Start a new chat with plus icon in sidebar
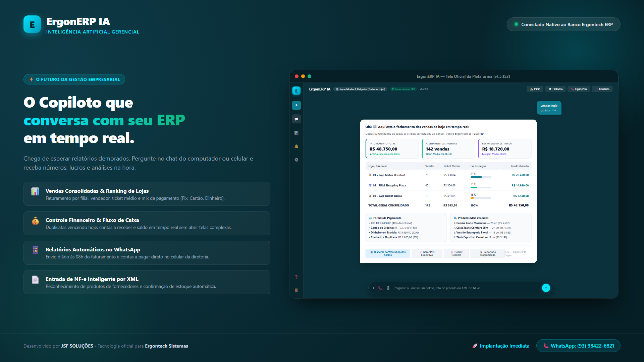This screenshot has width=644, height=362. (296, 105)
